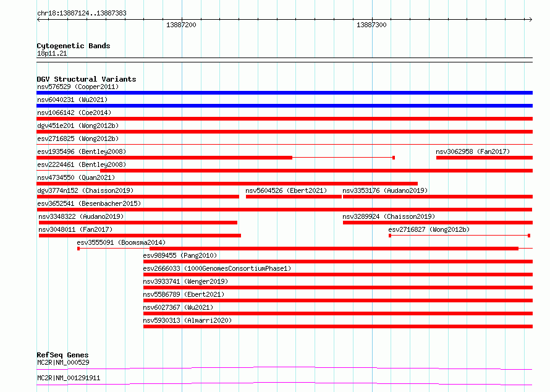Open the RefSeq Genes track heading
550x392 pixels.
pos(62,355)
